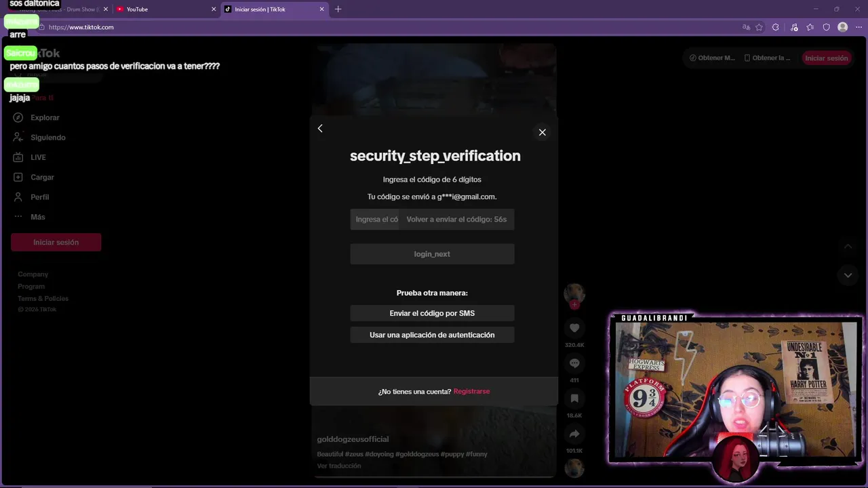The width and height of the screenshot is (868, 488).
Task: Open the browser shield icon
Action: (826, 27)
